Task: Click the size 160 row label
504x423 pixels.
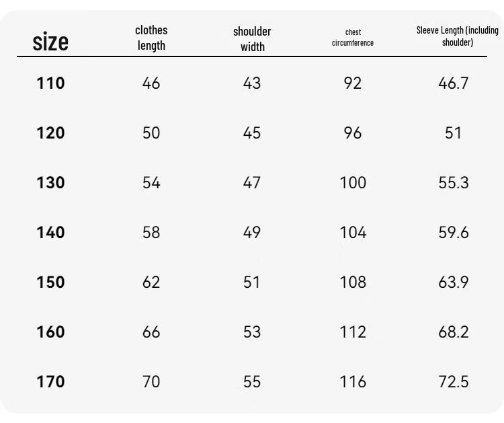Action: click(51, 332)
